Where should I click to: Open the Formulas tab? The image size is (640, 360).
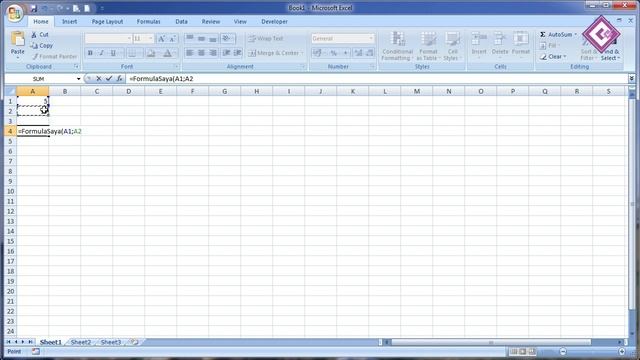[x=149, y=22]
